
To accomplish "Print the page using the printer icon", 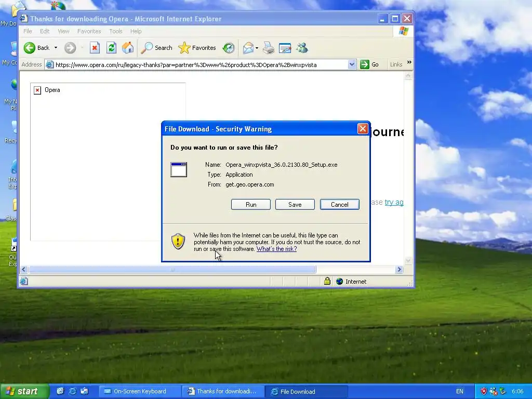I will [269, 48].
